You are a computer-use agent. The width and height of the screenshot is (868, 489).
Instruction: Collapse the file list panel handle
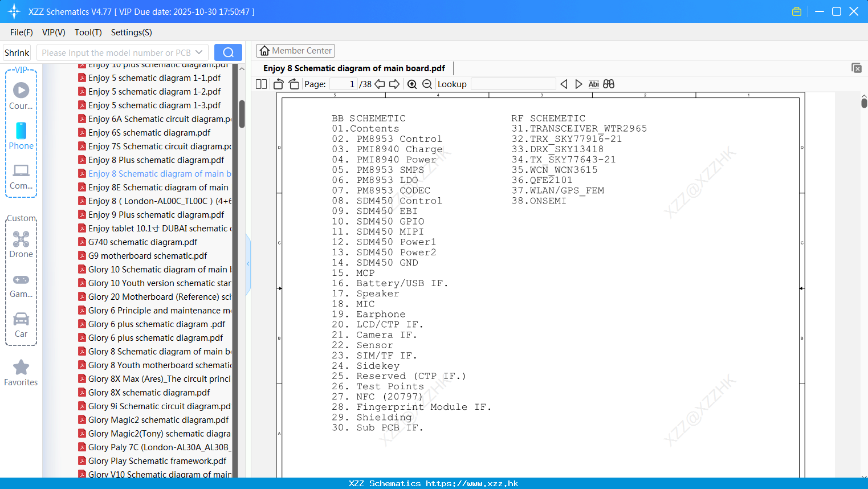[x=248, y=263]
